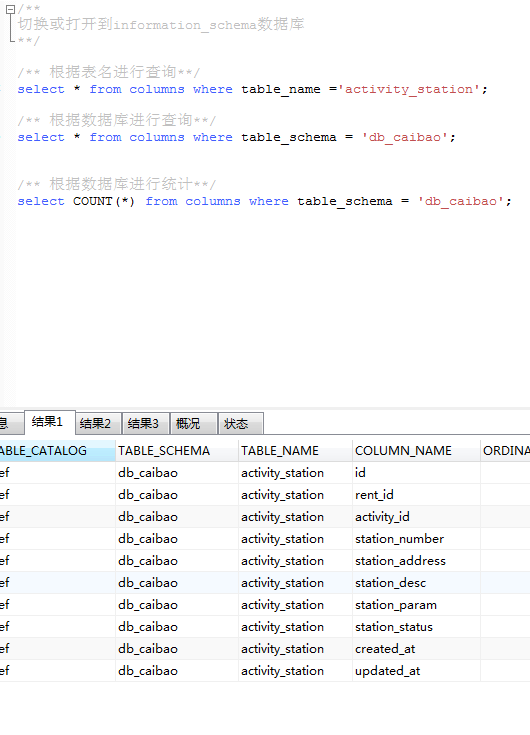This screenshot has height=735, width=530.
Task: Select the 'activity_id' cell
Action: point(416,517)
